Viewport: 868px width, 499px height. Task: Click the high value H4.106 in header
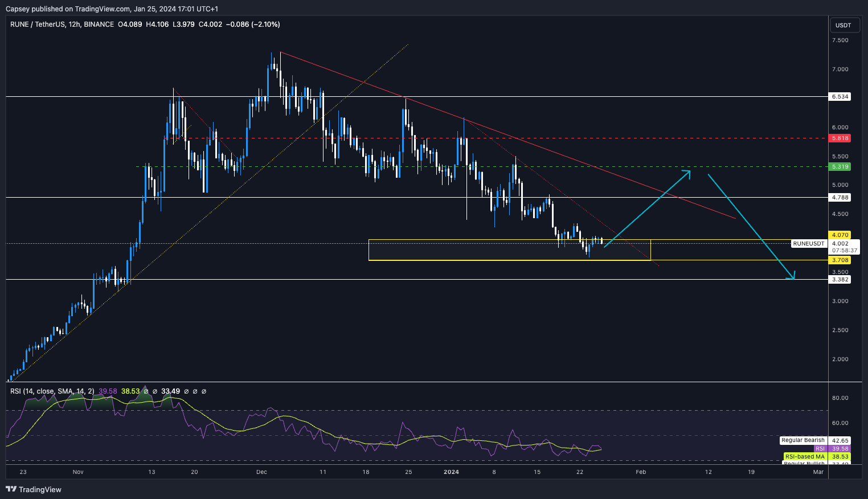click(157, 24)
